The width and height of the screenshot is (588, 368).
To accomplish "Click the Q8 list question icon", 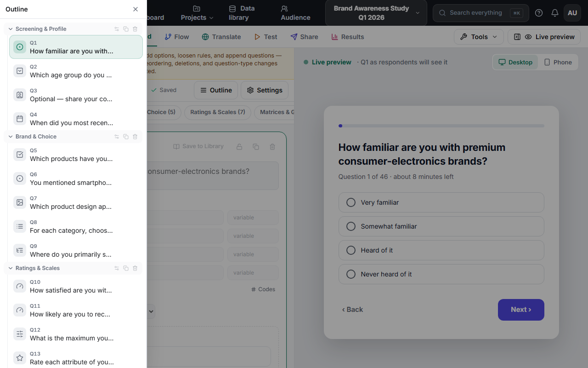I will pyautogui.click(x=20, y=226).
